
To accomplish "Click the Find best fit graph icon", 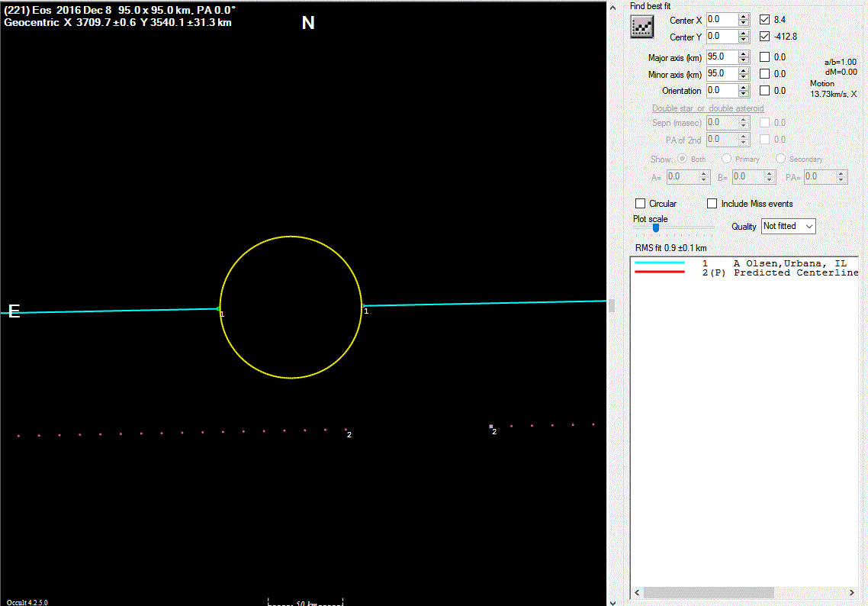I will (x=642, y=27).
